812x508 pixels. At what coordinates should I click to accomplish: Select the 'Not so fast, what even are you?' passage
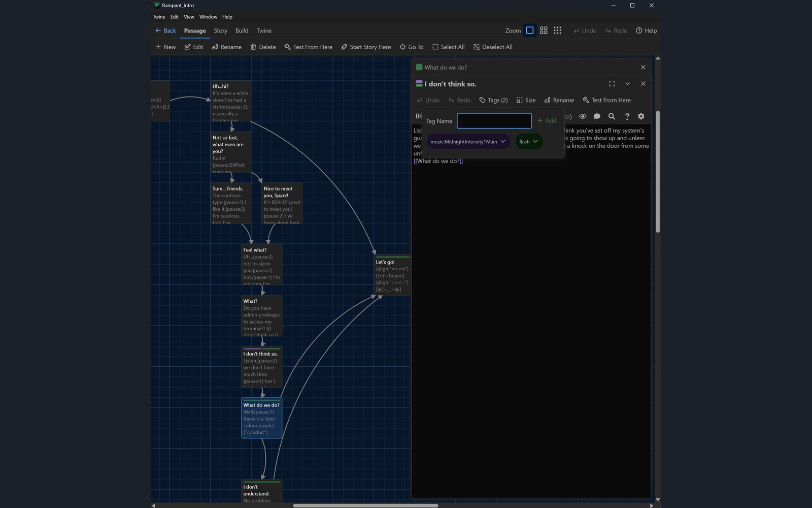coord(231,152)
